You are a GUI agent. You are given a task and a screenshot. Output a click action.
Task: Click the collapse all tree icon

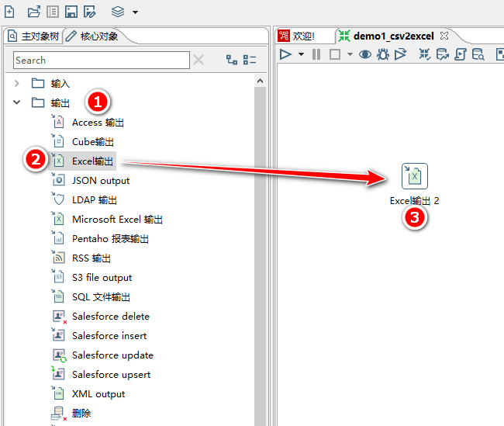[x=250, y=60]
